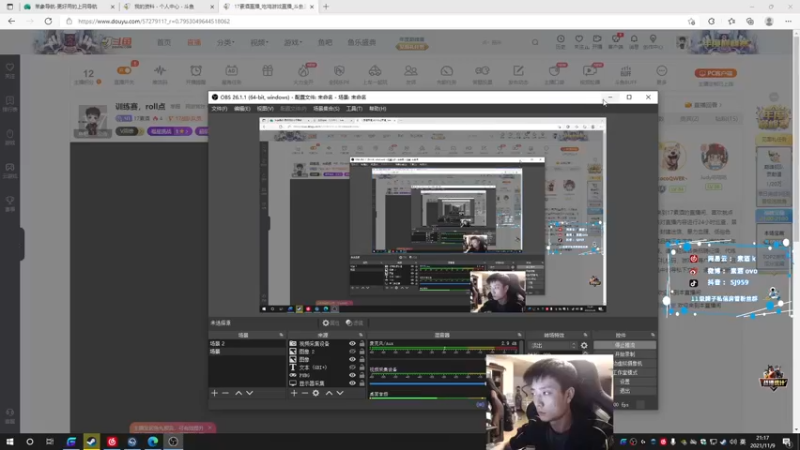Open the notification bell in Douyu header
Screen dimensions: 800x450
coord(634,39)
